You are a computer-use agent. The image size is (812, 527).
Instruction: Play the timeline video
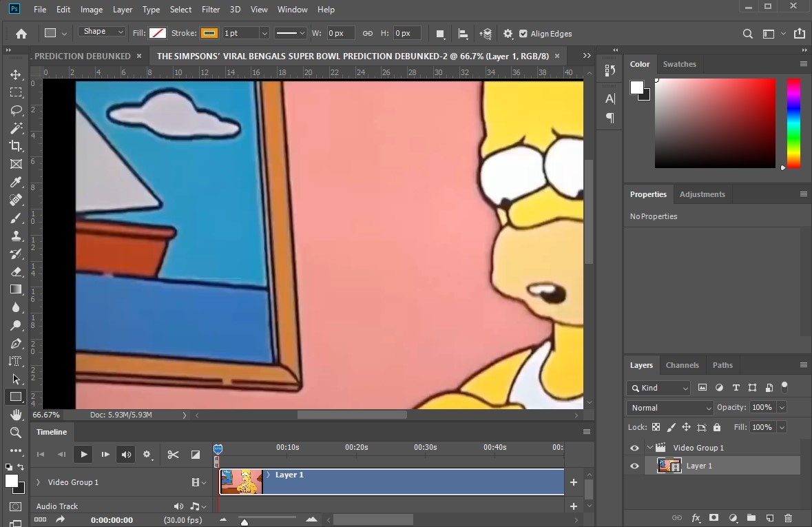(83, 455)
